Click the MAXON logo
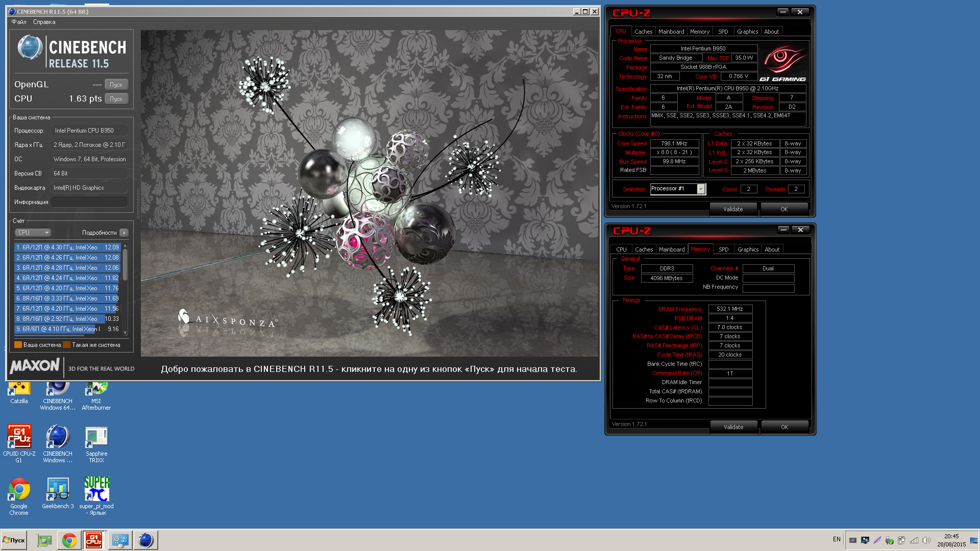This screenshot has width=980, height=551. (x=34, y=366)
